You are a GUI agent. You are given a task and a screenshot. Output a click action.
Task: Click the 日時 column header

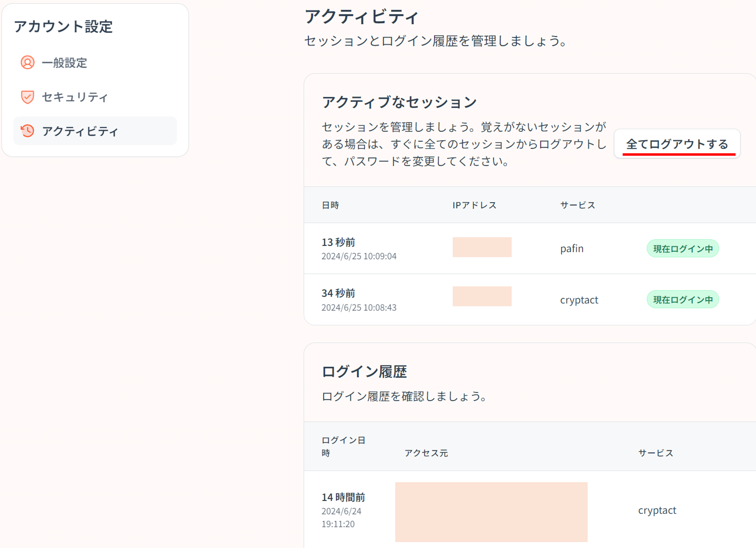[330, 205]
